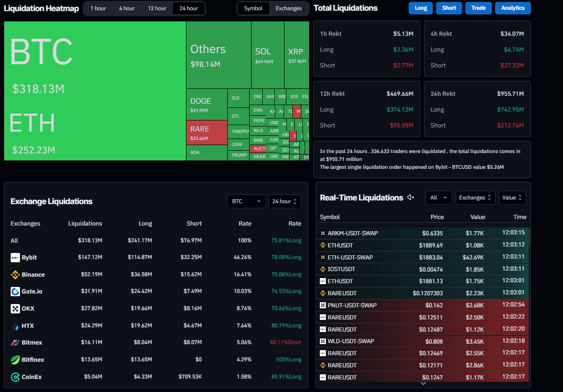Expand the Value filter dropdown
563x392 pixels.
click(512, 198)
